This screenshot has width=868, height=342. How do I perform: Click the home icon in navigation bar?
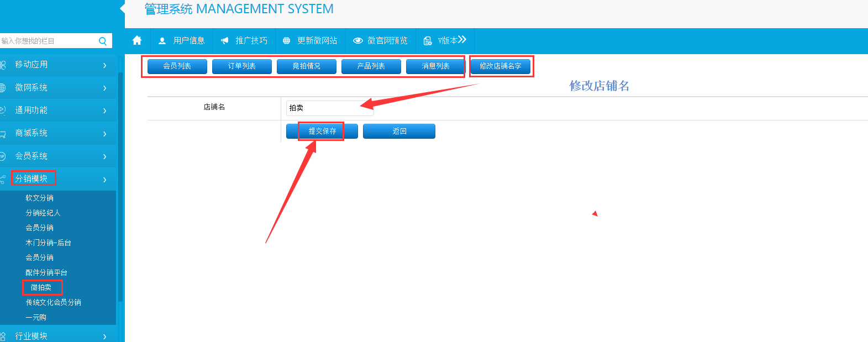pyautogui.click(x=137, y=40)
